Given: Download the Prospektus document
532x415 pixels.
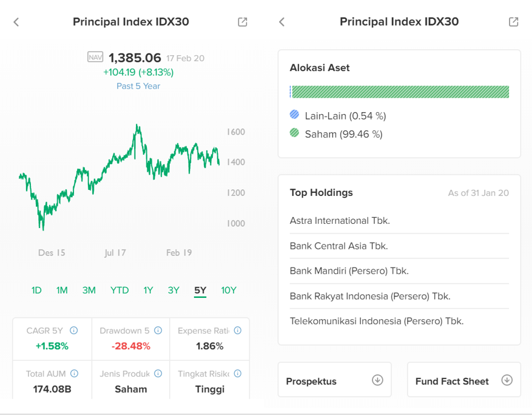Looking at the screenshot, I should click(377, 380).
